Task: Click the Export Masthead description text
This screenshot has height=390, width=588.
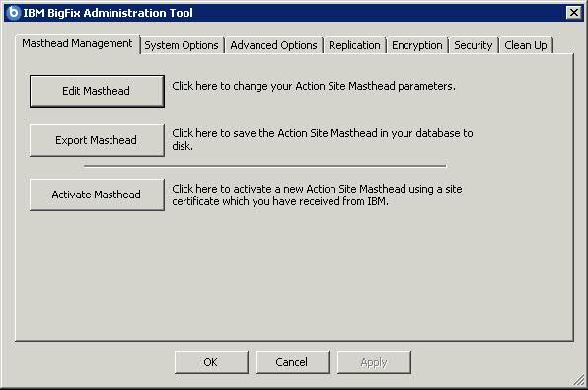Action: (x=323, y=139)
